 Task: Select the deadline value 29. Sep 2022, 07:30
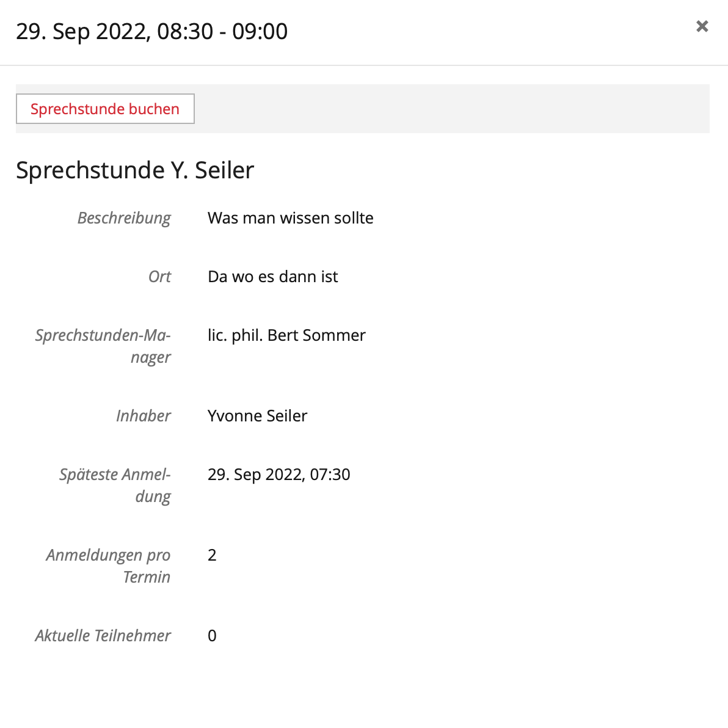pyautogui.click(x=278, y=475)
